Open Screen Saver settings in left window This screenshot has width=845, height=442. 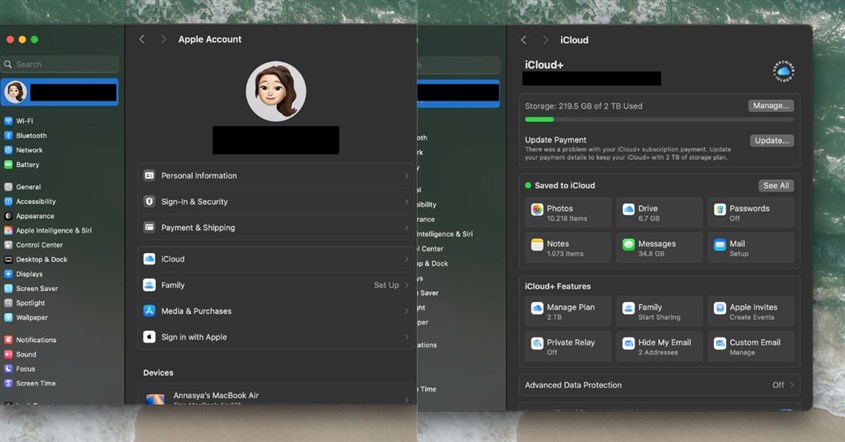(x=31, y=288)
